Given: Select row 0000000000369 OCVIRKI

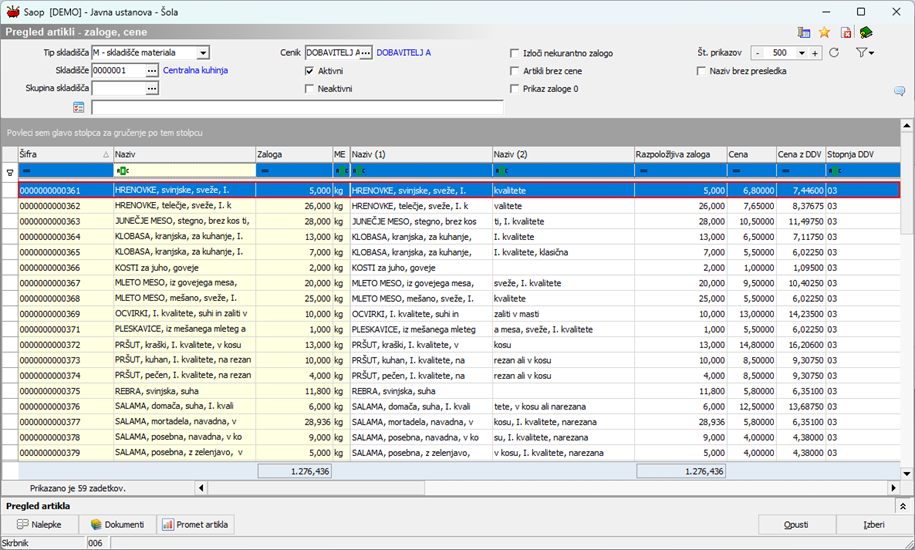Looking at the screenshot, I should click(459, 314).
